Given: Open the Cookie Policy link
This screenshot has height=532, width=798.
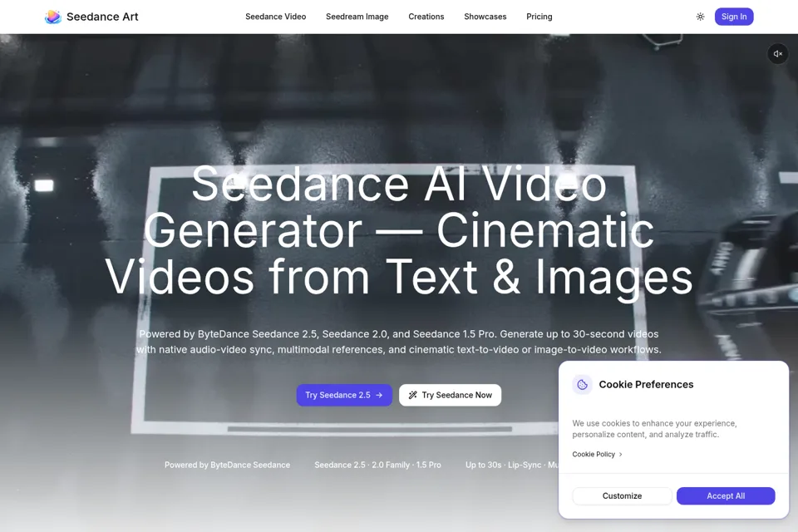Looking at the screenshot, I should (x=594, y=454).
